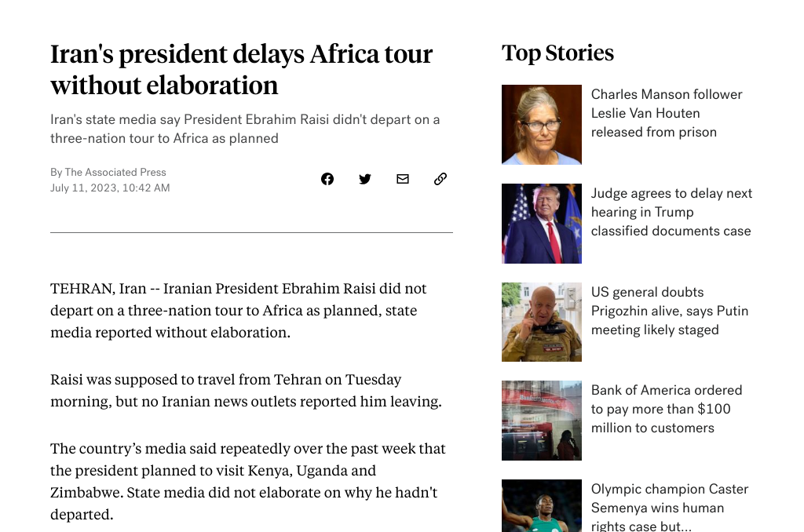Click the Top Stories heading
804x532 pixels.
coord(557,53)
